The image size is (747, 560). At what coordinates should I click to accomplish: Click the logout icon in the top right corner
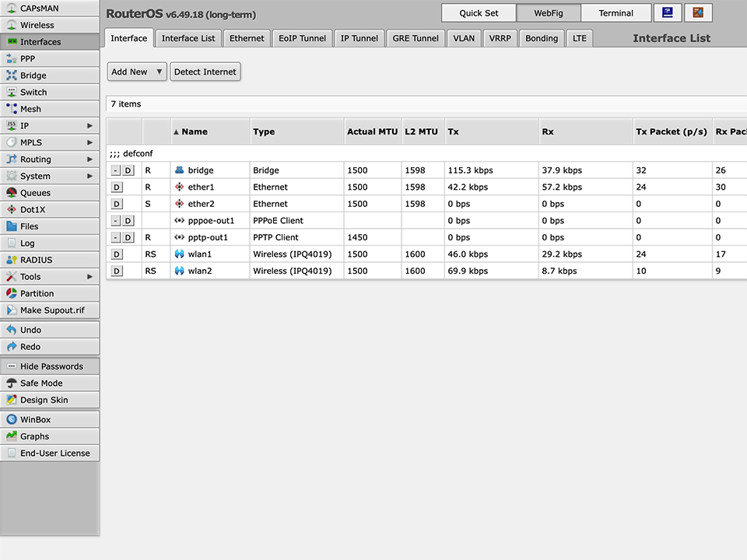(698, 12)
